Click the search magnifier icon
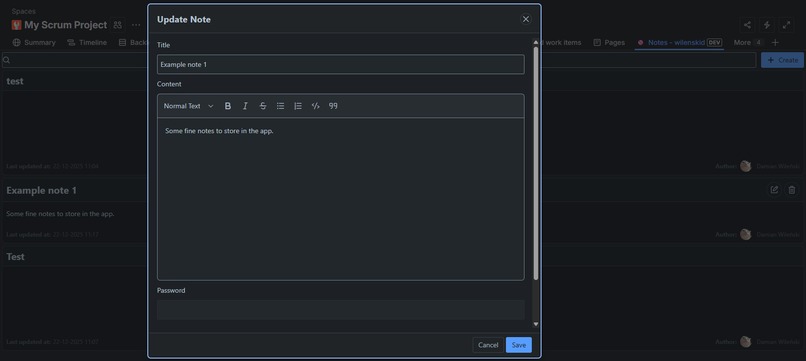Viewport: 806px width, 361px height. click(7, 60)
